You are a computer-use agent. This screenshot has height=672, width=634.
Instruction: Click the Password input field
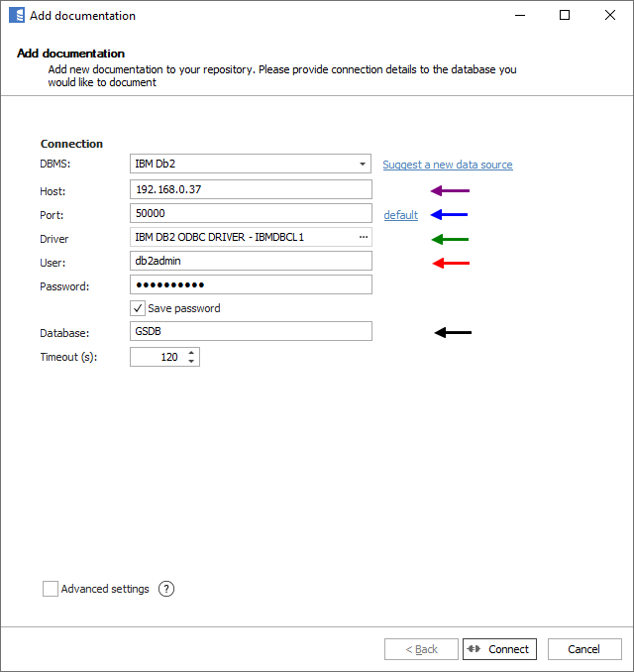pos(251,284)
